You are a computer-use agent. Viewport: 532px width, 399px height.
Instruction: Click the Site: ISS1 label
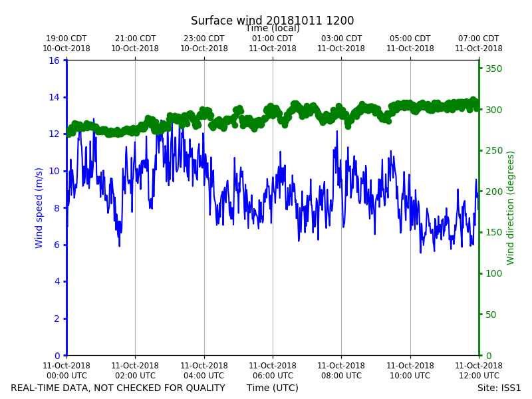point(499,388)
